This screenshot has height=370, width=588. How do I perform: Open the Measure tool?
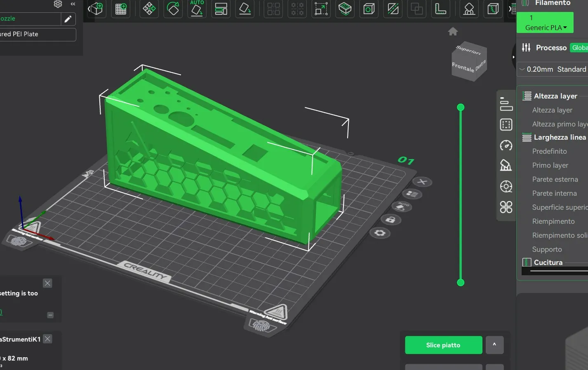441,9
